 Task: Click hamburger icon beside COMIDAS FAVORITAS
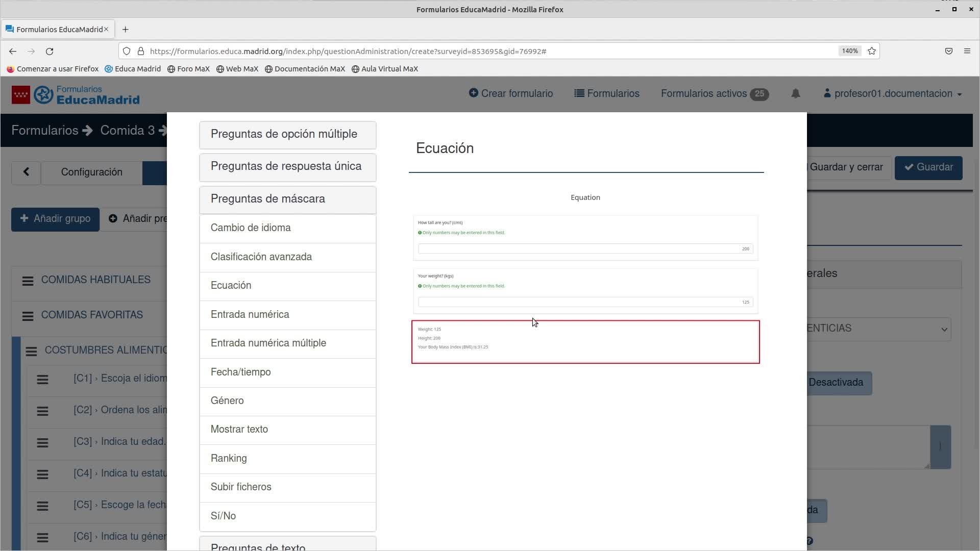pyautogui.click(x=28, y=316)
